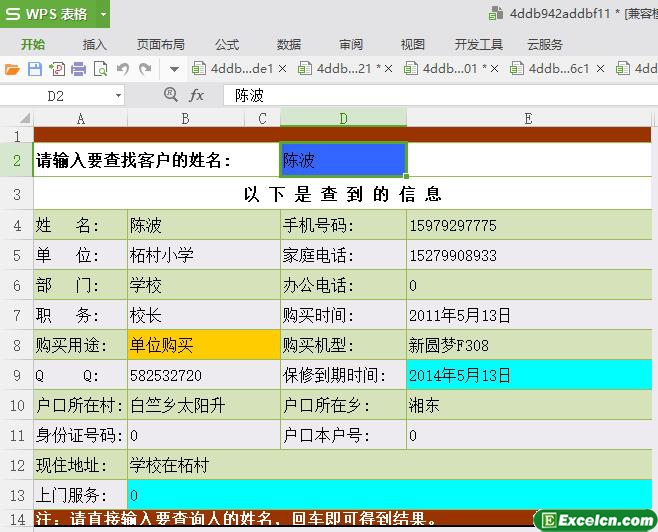The image size is (658, 532).
Task: Close the document tab ending in de1
Action: click(282, 69)
